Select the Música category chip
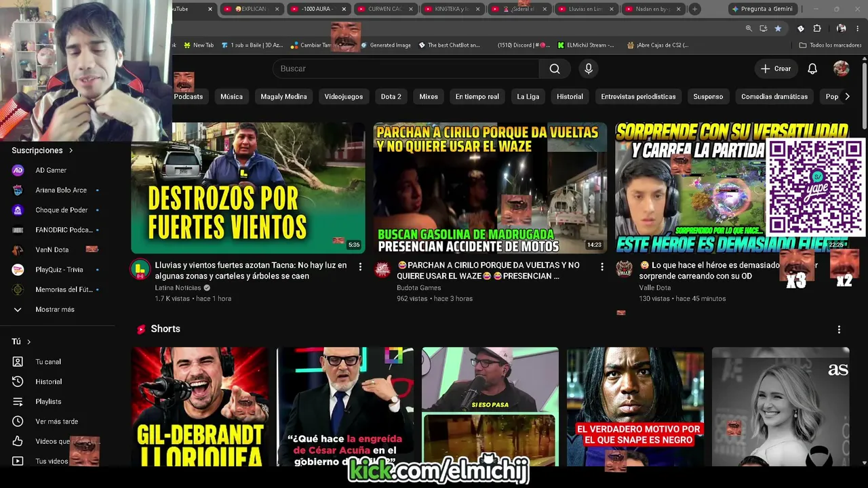Screen dimensions: 868x488 (231, 96)
